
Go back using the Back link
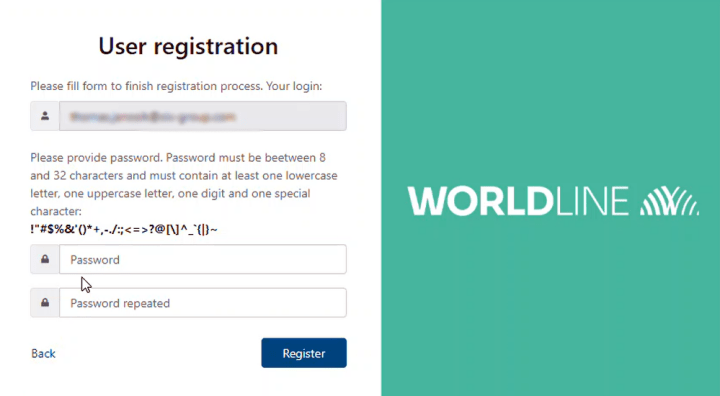(43, 353)
